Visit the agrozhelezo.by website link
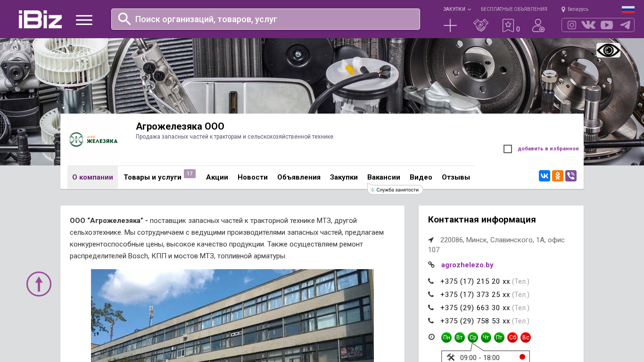Screen dimensions: 644x362 tap(467, 265)
